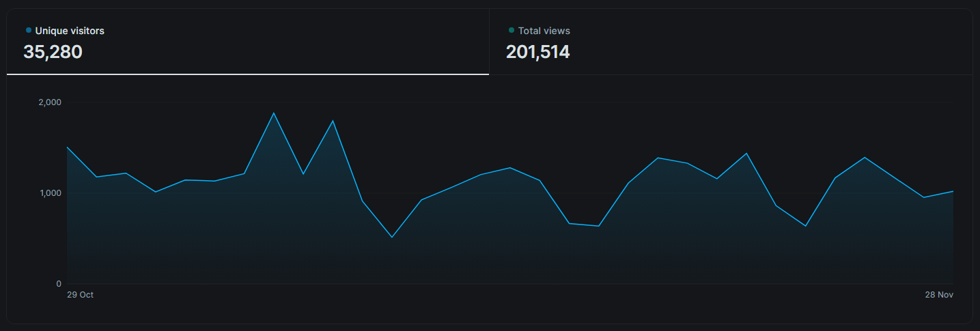Click the 0 y-axis label
This screenshot has height=331, width=980.
point(58,284)
